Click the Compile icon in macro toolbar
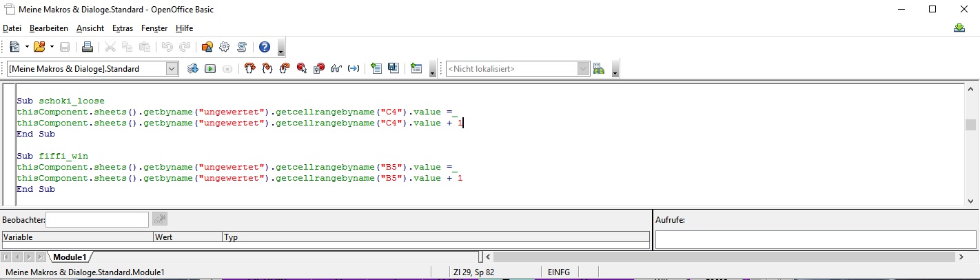 [193, 68]
